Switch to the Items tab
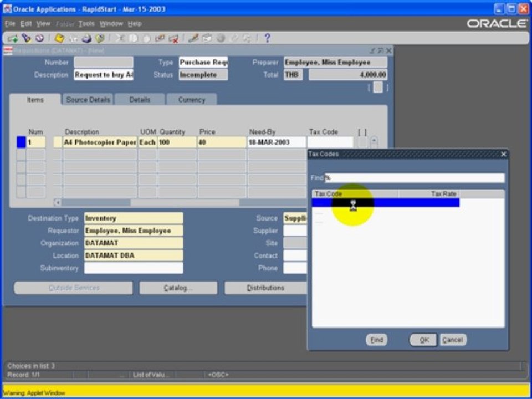Image resolution: width=532 pixels, height=399 pixels. (35, 99)
